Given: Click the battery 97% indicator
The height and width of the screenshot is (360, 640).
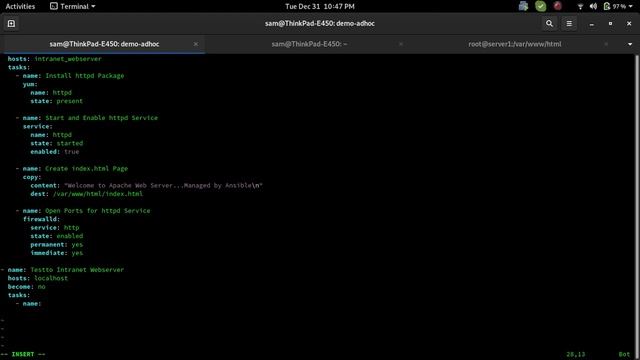Looking at the screenshot, I should click(x=615, y=7).
